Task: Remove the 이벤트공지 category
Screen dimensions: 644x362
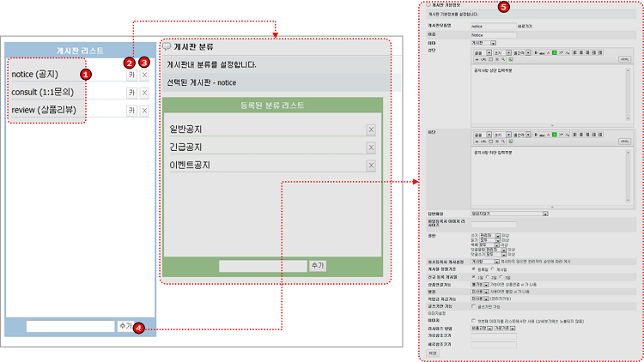Action: click(x=371, y=165)
